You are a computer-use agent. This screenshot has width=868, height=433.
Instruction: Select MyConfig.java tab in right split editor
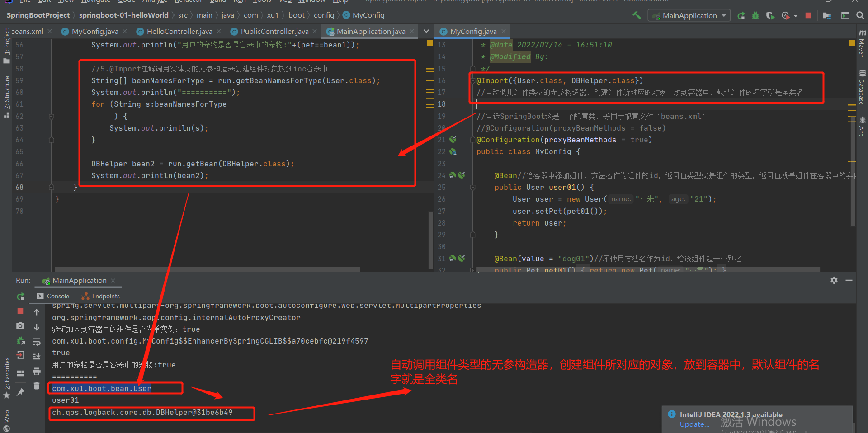(473, 31)
